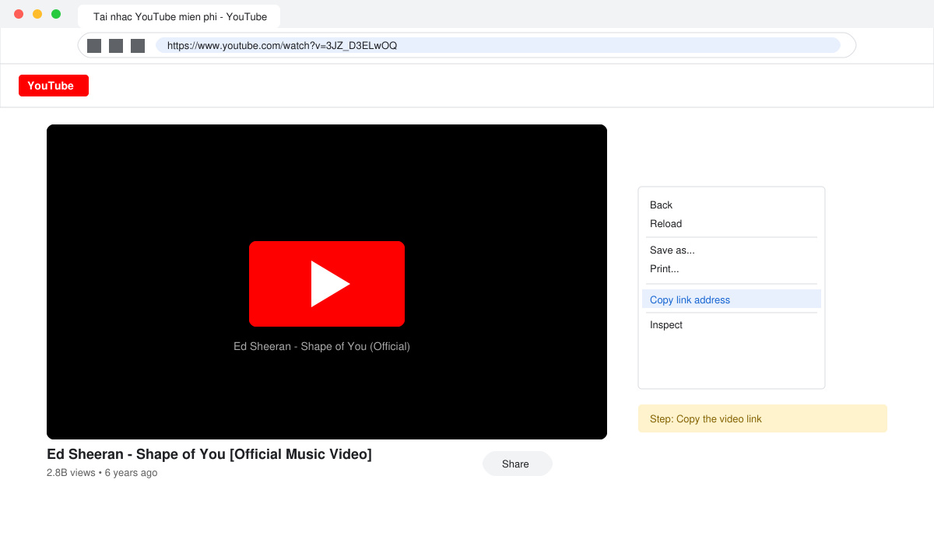Image resolution: width=934 pixels, height=560 pixels.
Task: Click the caption 'Ed Sheeran - Shape of You (Official)'
Action: pos(321,346)
